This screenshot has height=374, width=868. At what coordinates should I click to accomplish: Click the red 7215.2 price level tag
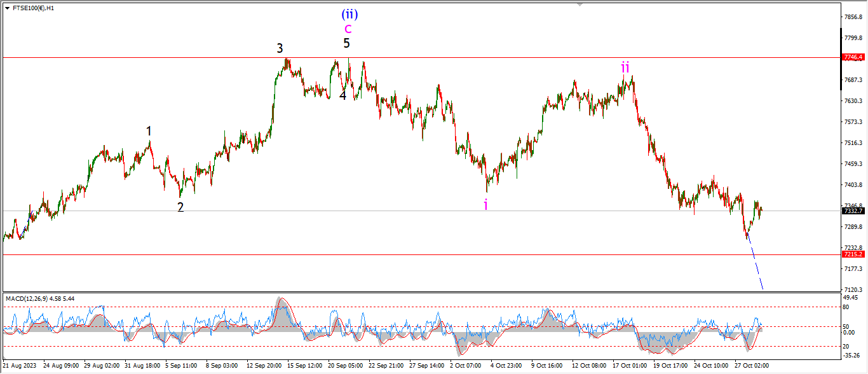click(853, 254)
